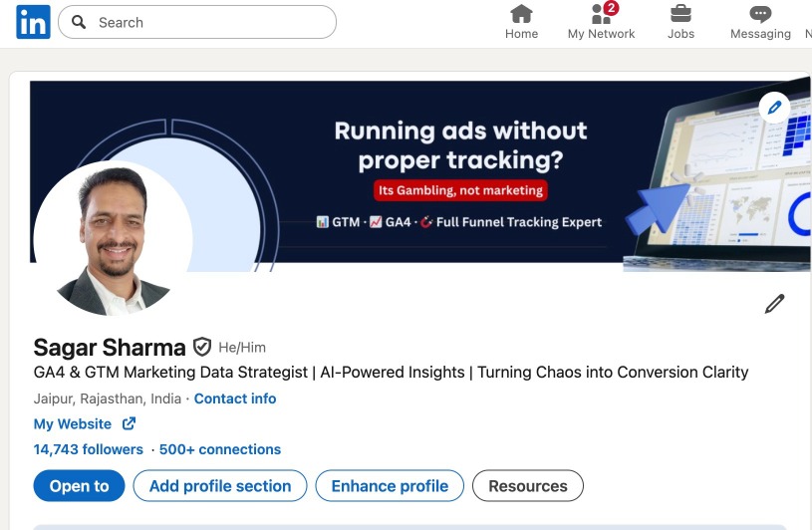812x530 pixels.
Task: Select the Enhance profile button
Action: click(390, 486)
